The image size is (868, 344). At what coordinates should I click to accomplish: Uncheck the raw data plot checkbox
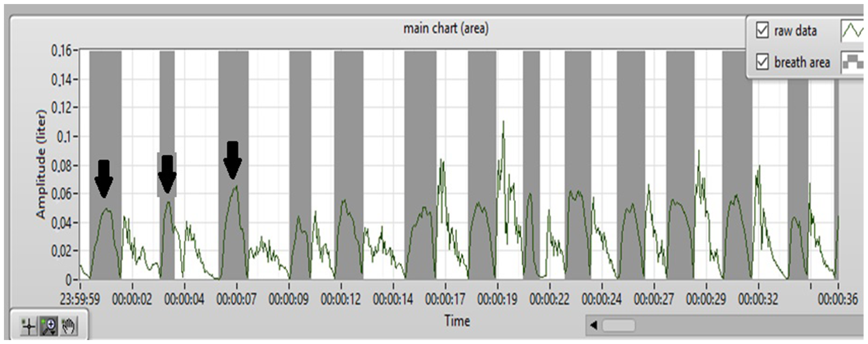pos(763,30)
